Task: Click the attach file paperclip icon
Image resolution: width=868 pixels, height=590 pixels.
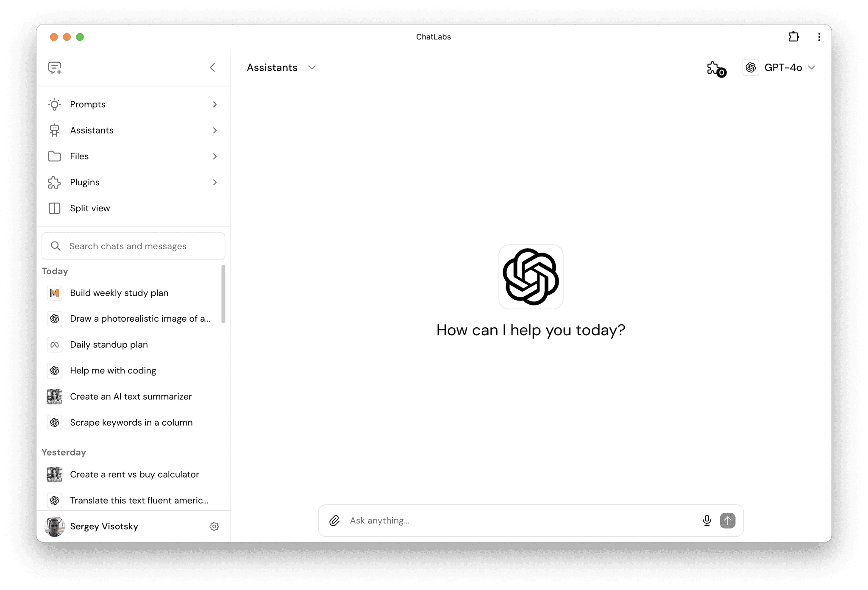Action: click(334, 520)
